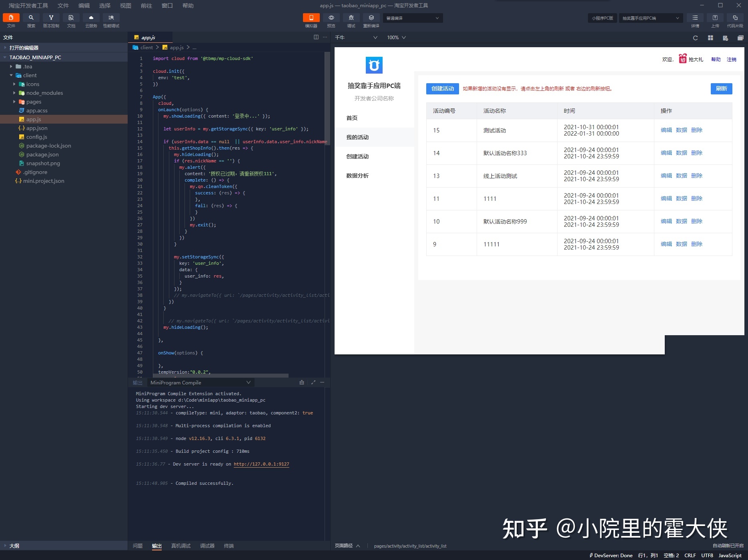Click the editor horizontal scrollbar

point(221,376)
